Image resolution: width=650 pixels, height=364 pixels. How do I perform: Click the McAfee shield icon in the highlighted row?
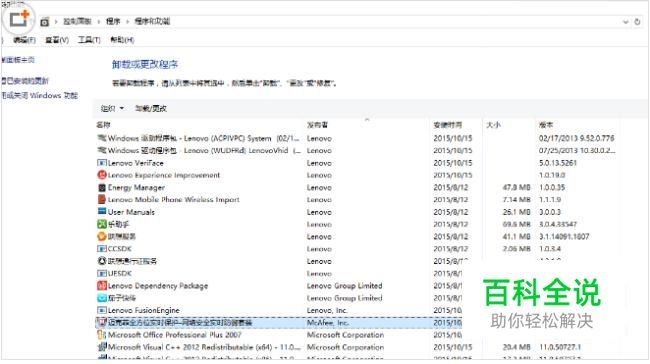tap(102, 322)
